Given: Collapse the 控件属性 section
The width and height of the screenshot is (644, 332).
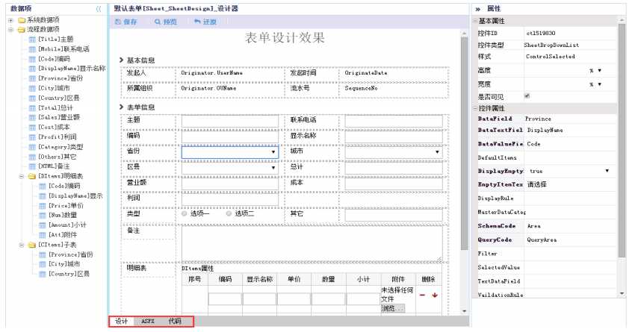Looking at the screenshot, I should [x=475, y=108].
